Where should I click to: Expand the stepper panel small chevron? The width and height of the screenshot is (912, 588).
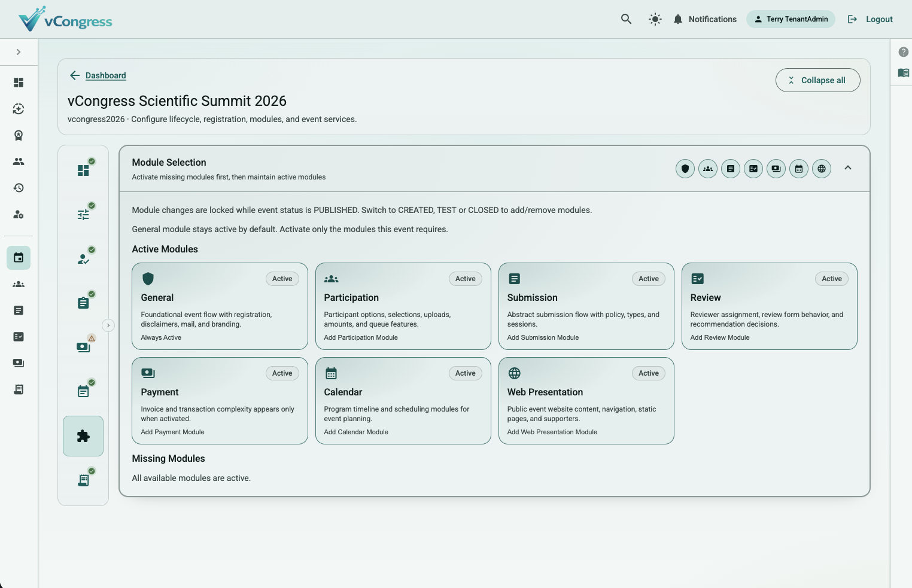[108, 325]
